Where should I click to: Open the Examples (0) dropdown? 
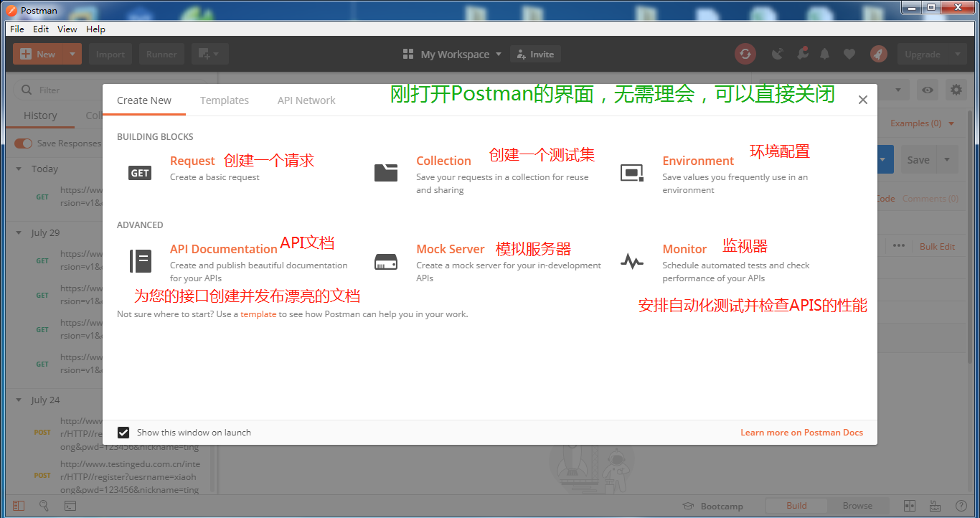click(x=923, y=123)
